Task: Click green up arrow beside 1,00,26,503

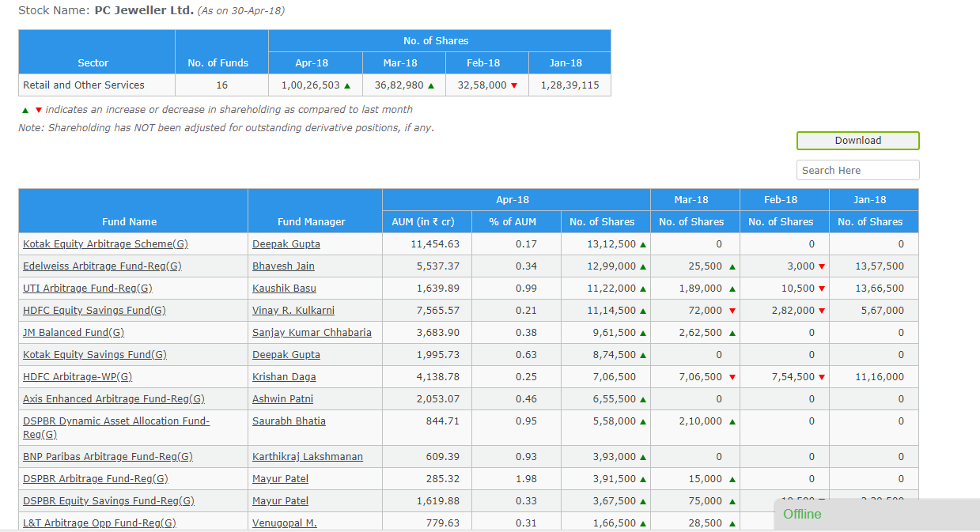Action: click(x=347, y=85)
